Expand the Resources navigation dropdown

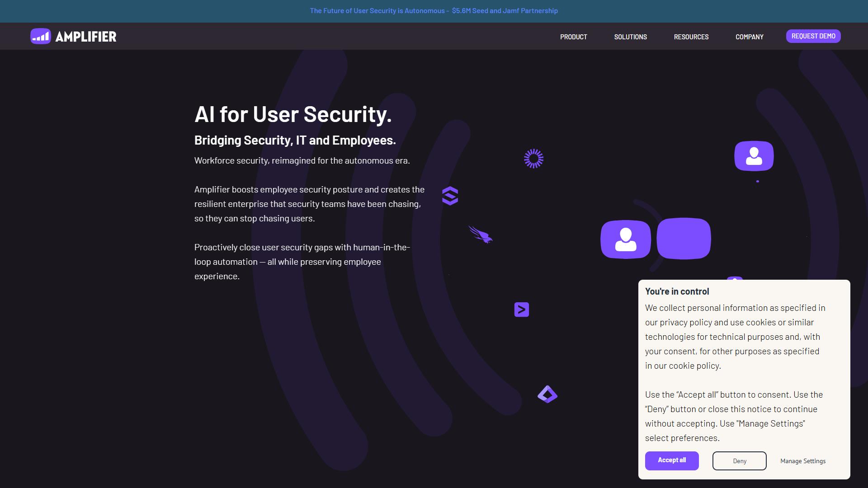691,37
